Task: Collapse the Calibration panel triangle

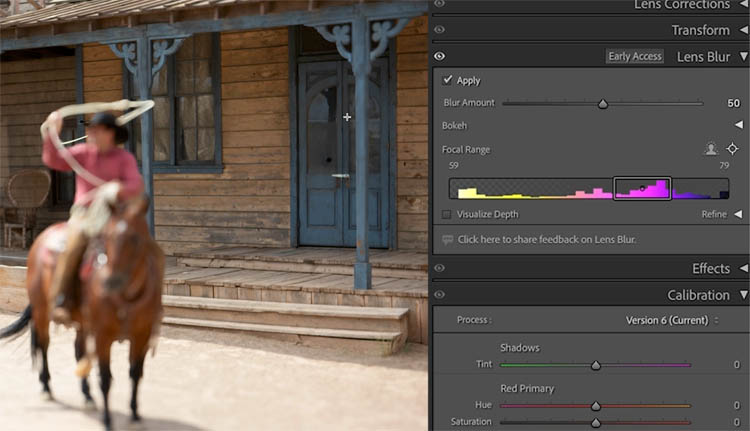Action: (x=744, y=295)
